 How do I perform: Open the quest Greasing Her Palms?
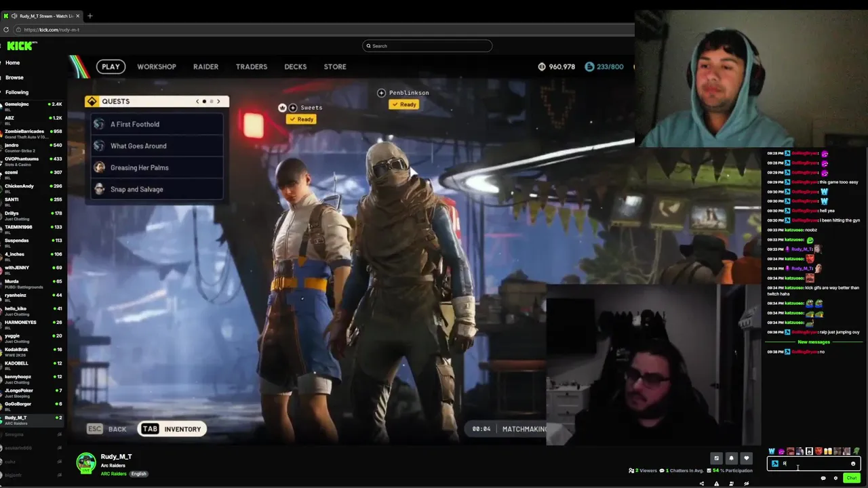[157, 167]
